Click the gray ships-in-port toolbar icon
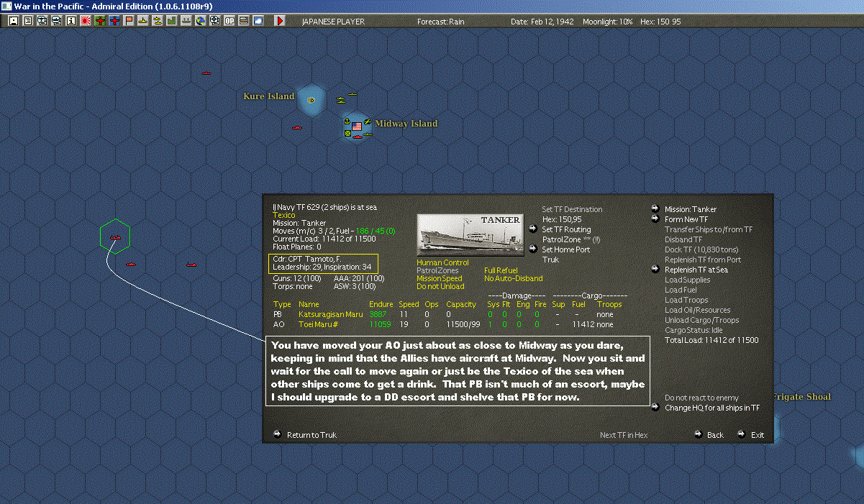 pos(186,21)
